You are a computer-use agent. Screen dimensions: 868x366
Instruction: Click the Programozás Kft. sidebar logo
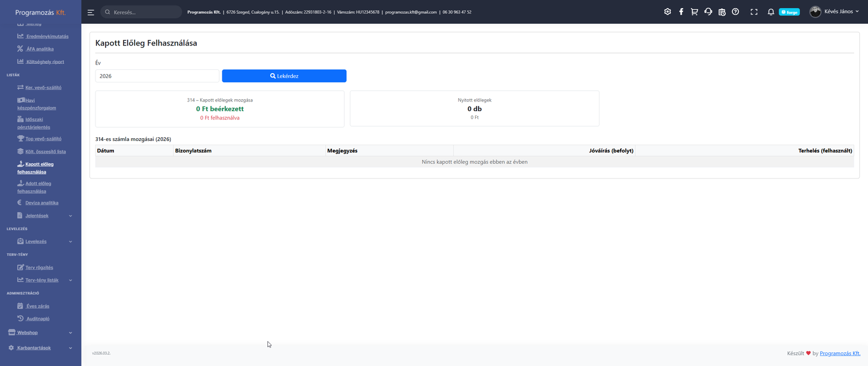click(40, 12)
